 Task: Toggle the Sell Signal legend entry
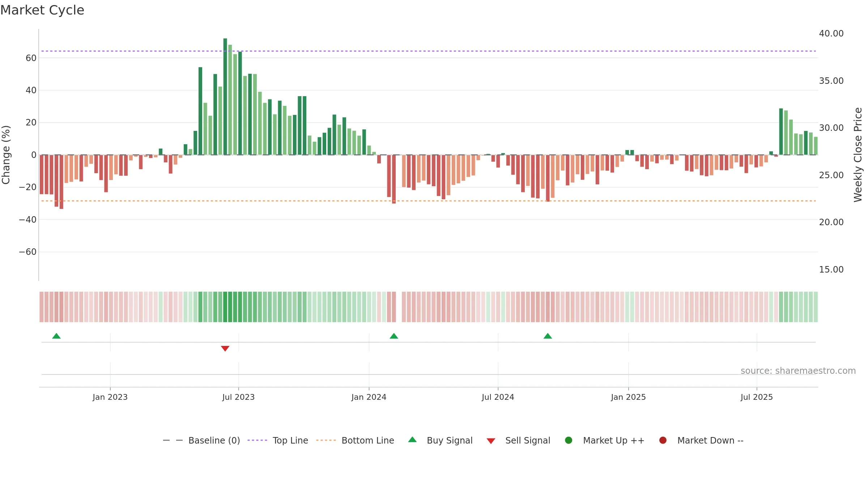click(x=518, y=440)
